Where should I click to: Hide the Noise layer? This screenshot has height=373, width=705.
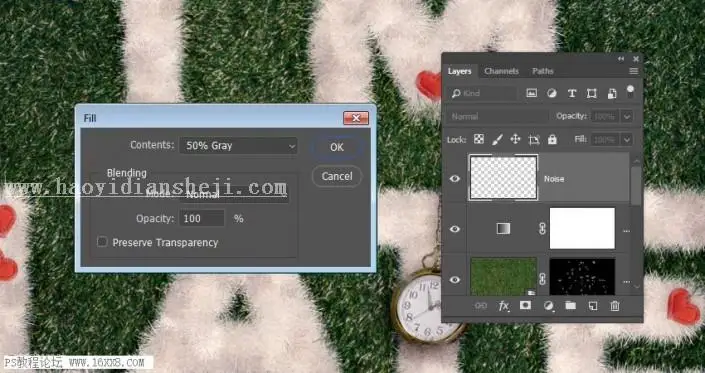[x=455, y=178]
